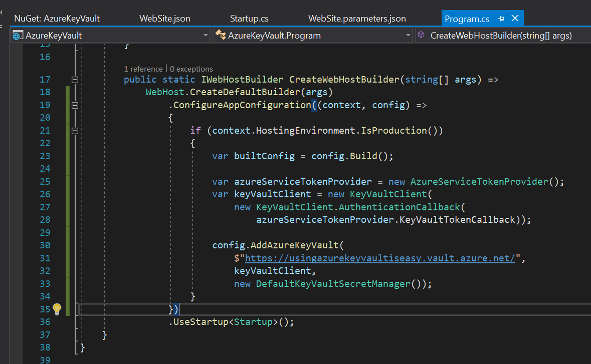Pin the Program.cs tab
The image size is (591, 364).
[x=501, y=19]
